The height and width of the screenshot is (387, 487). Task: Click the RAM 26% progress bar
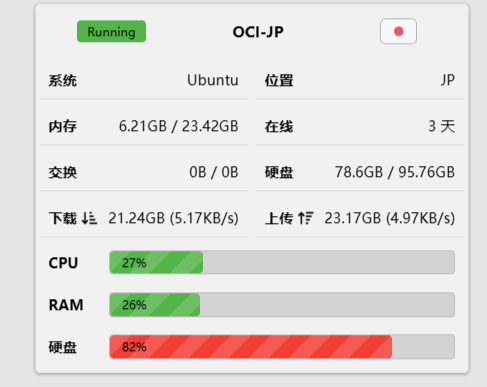282,305
